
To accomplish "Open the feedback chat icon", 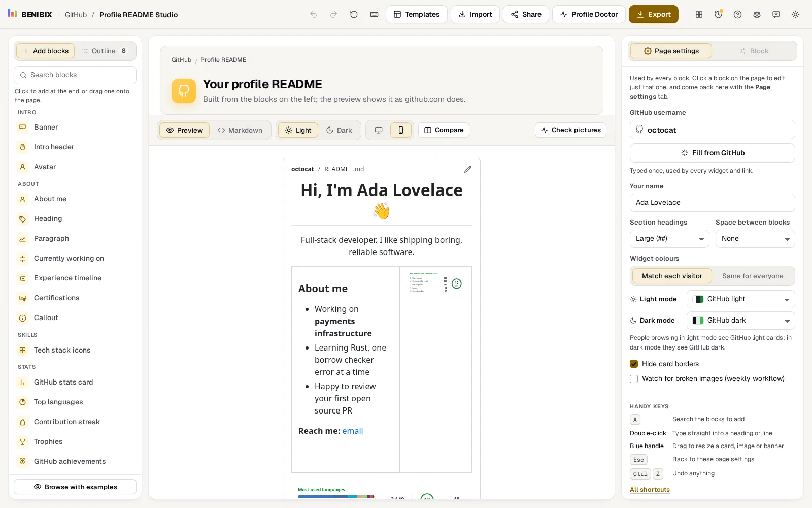I will point(776,14).
